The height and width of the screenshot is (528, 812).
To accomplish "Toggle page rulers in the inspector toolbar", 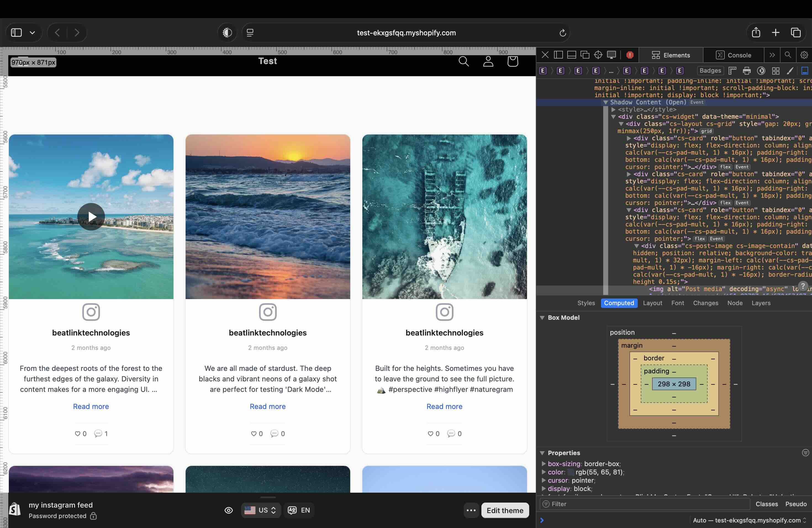I will tap(732, 71).
